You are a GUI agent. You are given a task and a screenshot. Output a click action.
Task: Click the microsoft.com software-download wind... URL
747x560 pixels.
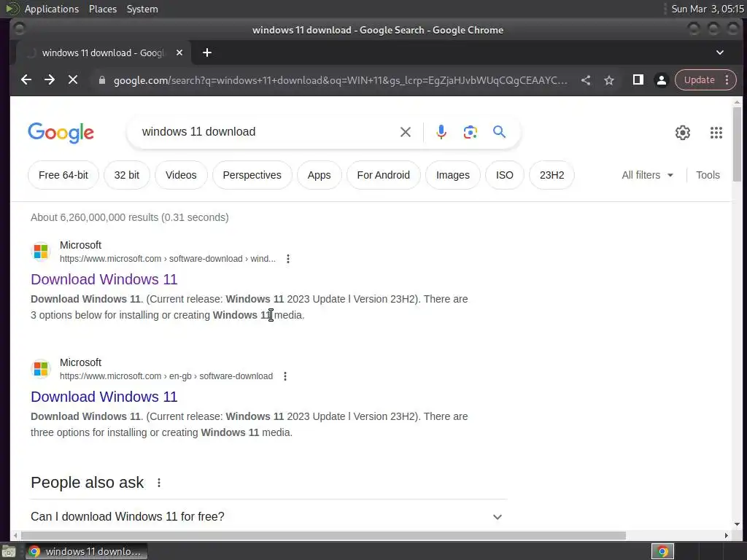168,259
